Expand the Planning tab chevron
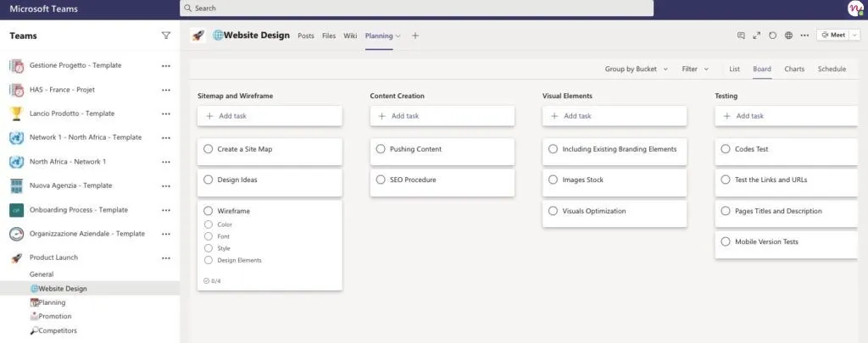The height and width of the screenshot is (343, 868). [398, 36]
